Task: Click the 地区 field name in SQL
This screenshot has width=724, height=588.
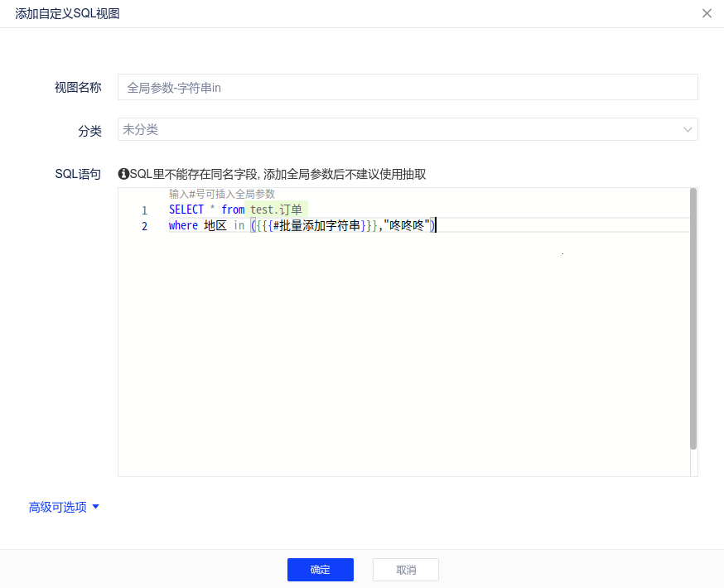Action: pos(215,225)
